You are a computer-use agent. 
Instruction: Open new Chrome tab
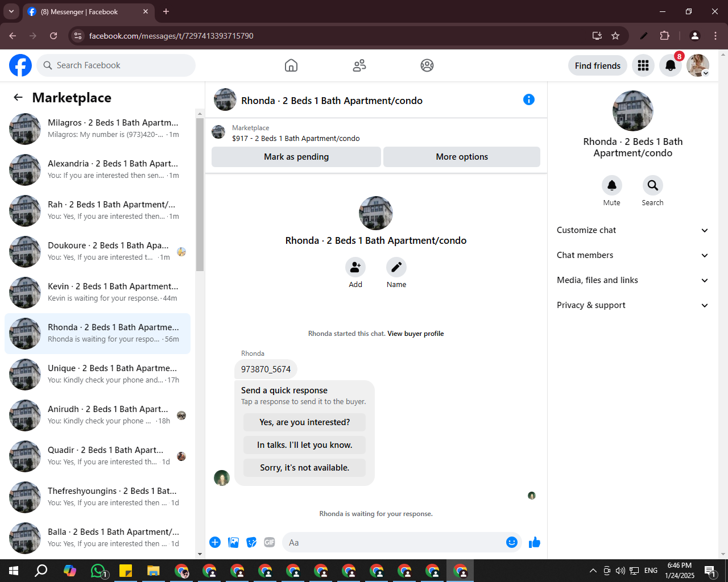[166, 11]
